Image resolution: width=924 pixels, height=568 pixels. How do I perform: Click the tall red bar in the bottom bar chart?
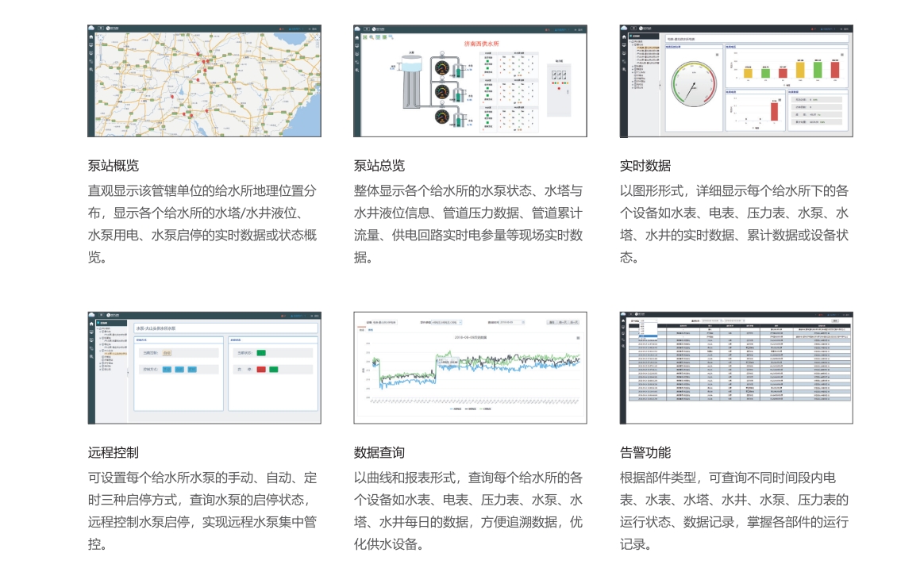[x=772, y=111]
